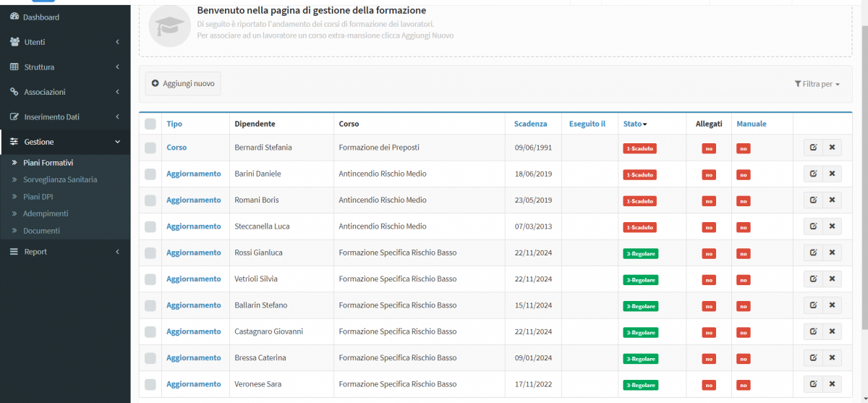This screenshot has height=403, width=868.
Task: Toggle the select-all checkbox in table header
Action: pos(150,124)
